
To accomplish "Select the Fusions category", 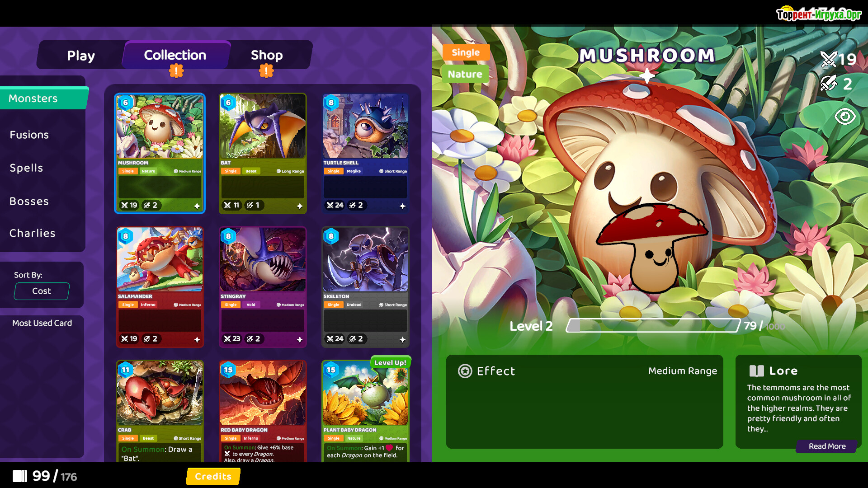I will point(29,135).
